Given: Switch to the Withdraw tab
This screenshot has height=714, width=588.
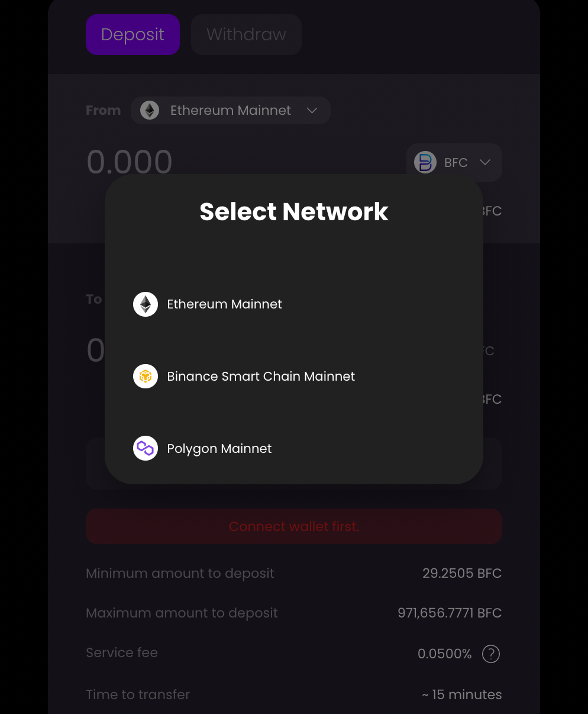Looking at the screenshot, I should [x=246, y=35].
